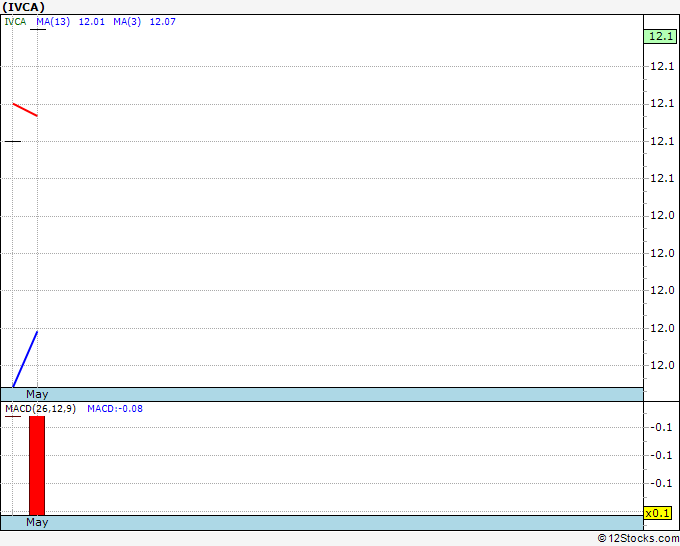The image size is (680, 546).
Task: Click the MACD:-0.08 value text
Action: [115, 409]
